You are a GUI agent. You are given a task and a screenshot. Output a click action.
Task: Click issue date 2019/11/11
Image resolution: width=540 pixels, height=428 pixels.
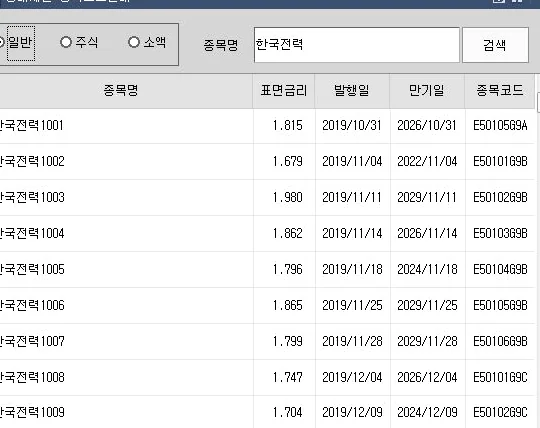[352, 198]
